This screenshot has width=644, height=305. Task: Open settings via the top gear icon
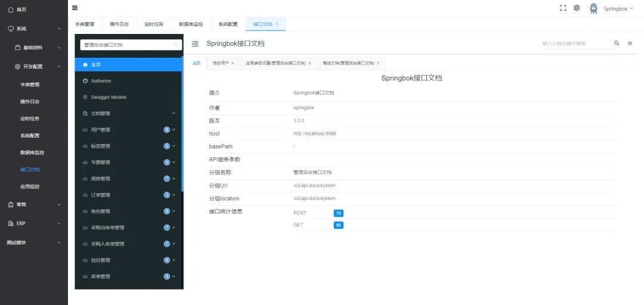[577, 8]
